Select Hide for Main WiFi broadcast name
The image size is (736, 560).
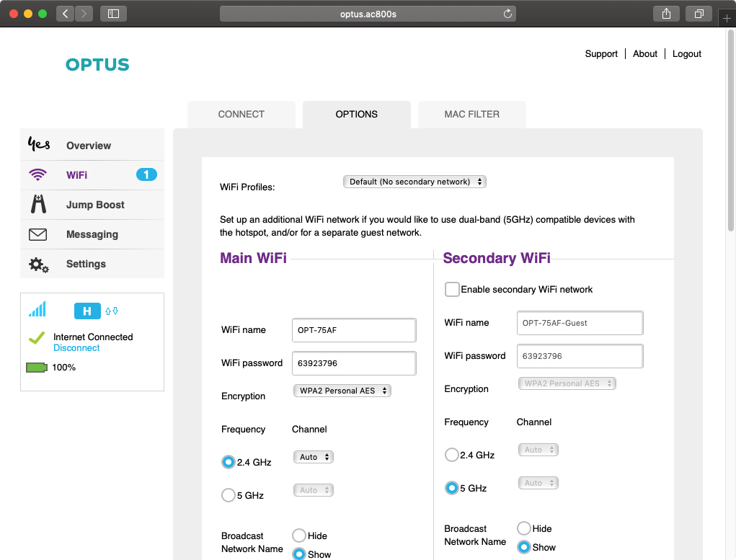(x=299, y=535)
